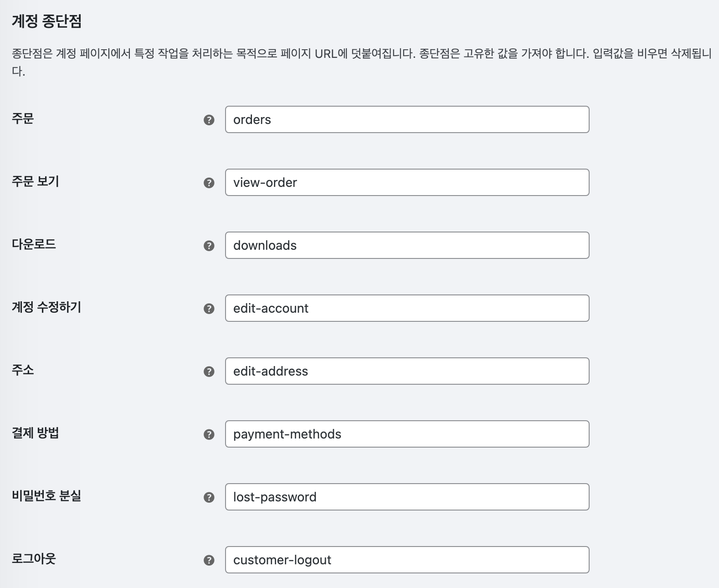Click the help icon for 주문 보기
This screenshot has width=719, height=588.
pos(209,183)
